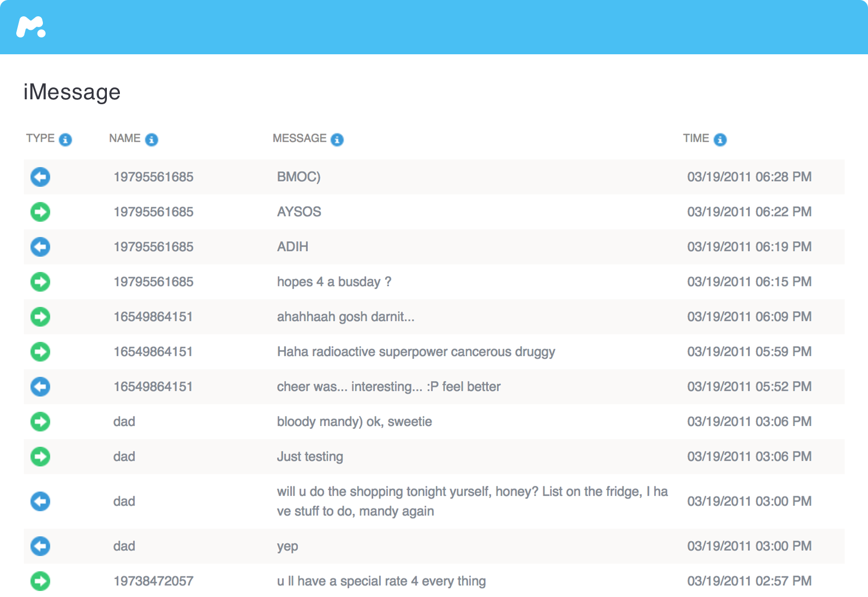This screenshot has height=597, width=868.
Task: Sort by the TIME column header
Action: (696, 138)
